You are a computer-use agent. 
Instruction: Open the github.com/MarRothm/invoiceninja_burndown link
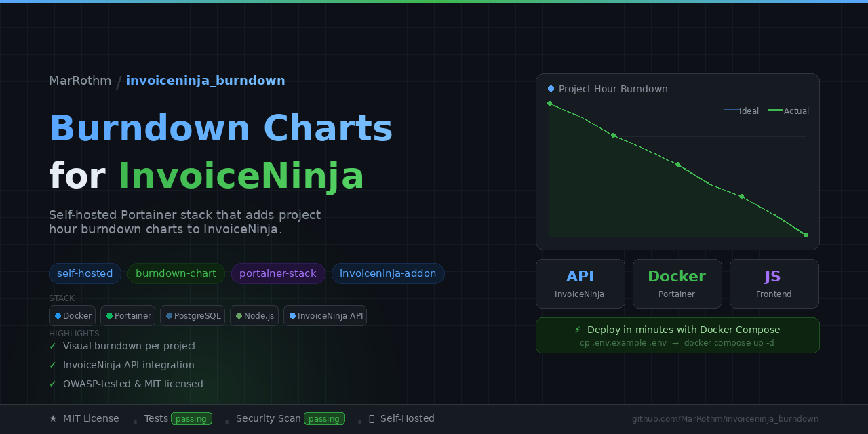(725, 418)
